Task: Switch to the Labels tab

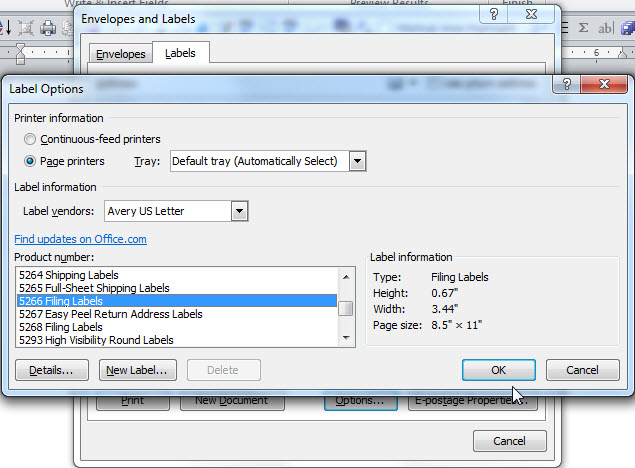Action: pos(181,53)
